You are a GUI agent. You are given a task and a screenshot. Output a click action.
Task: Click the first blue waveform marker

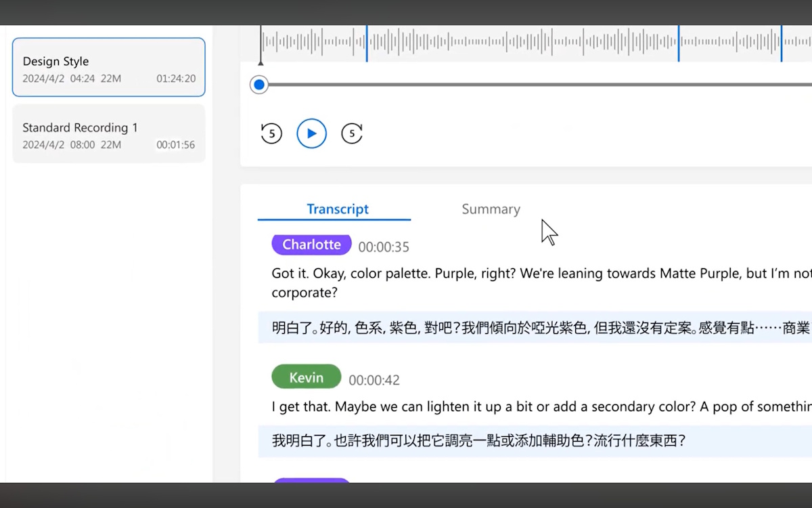click(x=367, y=43)
